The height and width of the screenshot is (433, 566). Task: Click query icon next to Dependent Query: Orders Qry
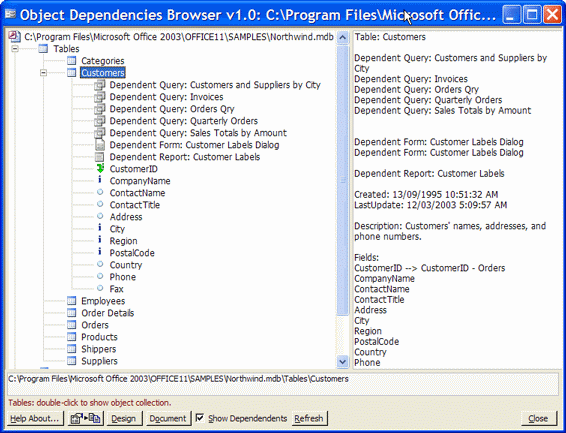[x=100, y=109]
